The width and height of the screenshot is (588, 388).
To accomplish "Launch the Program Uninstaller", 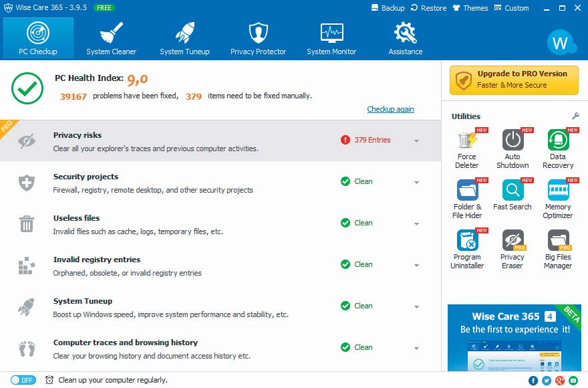I will point(467,250).
